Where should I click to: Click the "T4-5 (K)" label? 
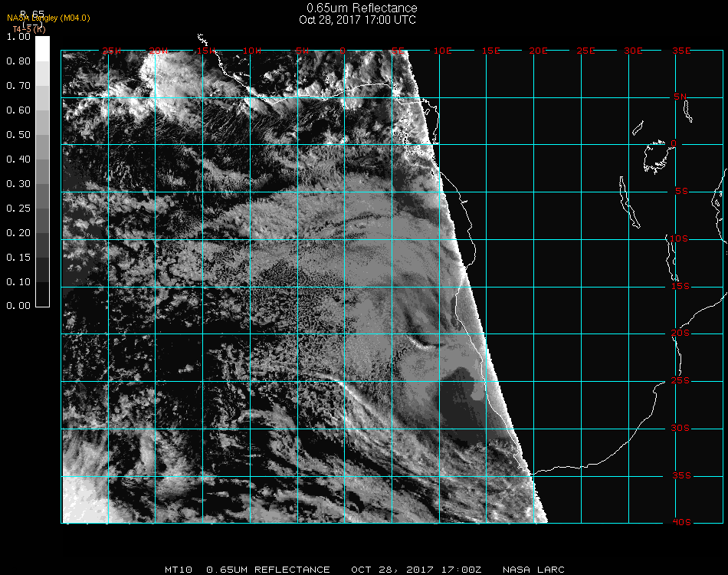coord(29,29)
